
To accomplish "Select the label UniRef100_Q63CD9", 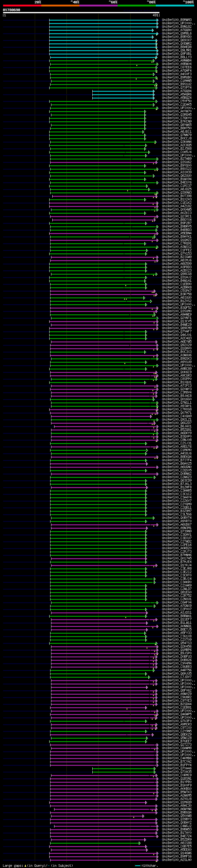I will click(176, 481).
